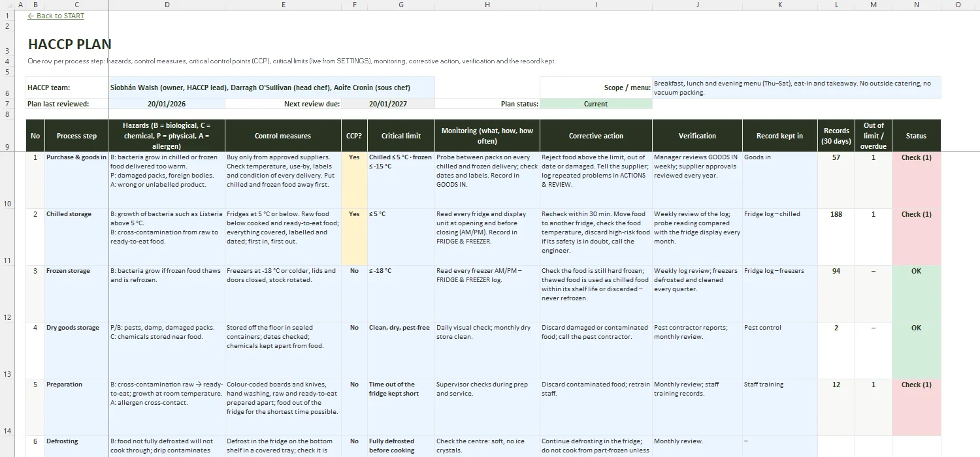Select CCP No for Frozen storage
The image size is (980, 457).
[354, 294]
